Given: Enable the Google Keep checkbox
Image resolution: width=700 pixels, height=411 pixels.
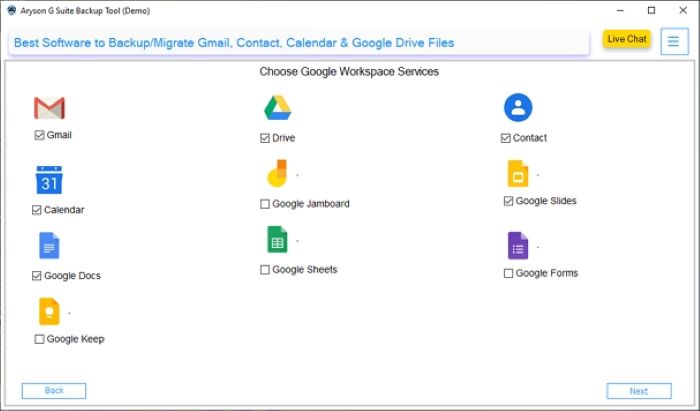Looking at the screenshot, I should tap(39, 339).
